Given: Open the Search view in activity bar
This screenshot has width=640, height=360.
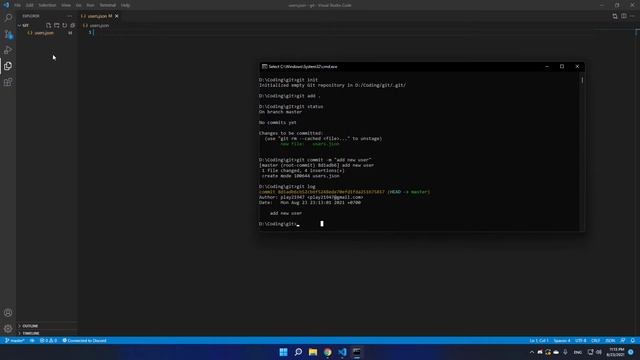Looking at the screenshot, I should (x=8, y=18).
